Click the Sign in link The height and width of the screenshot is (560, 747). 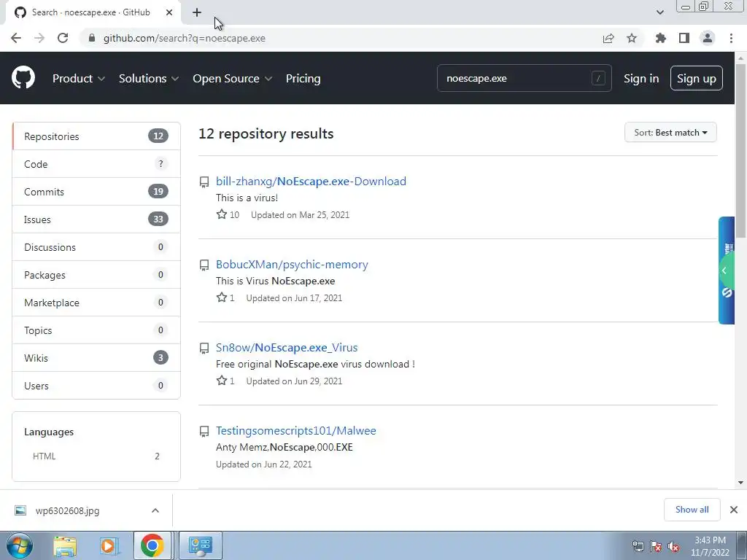coord(641,79)
